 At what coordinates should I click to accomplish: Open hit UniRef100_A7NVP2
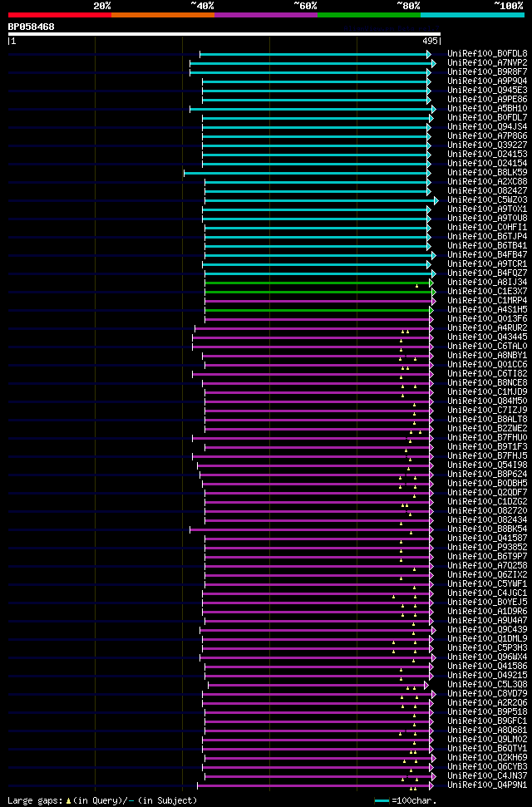coord(487,63)
